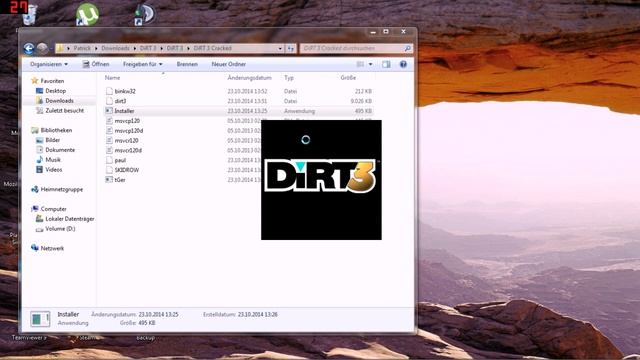The image size is (640, 360).
Task: Select Netzwerk in the sidebar
Action: (x=52, y=248)
